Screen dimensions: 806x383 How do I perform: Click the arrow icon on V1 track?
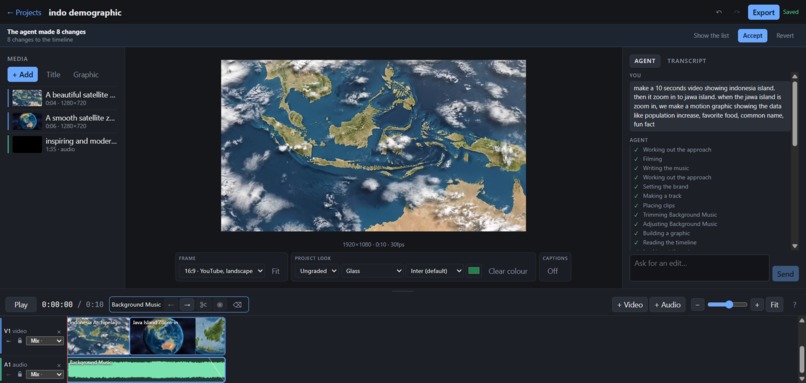[9, 341]
